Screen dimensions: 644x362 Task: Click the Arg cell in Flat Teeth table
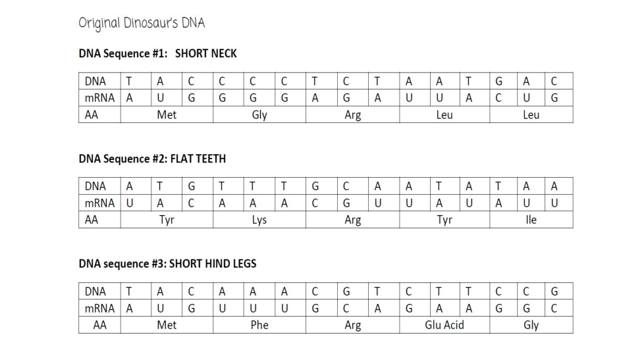352,220
